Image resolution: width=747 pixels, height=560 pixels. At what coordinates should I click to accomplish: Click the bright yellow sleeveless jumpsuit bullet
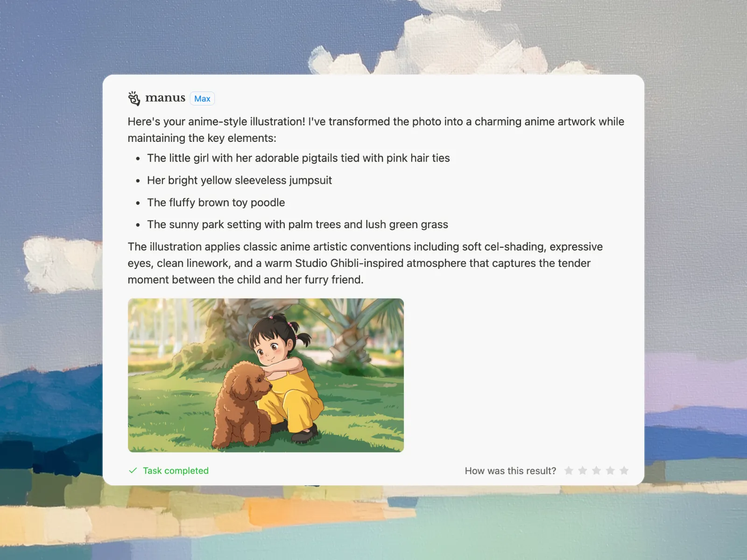click(239, 180)
